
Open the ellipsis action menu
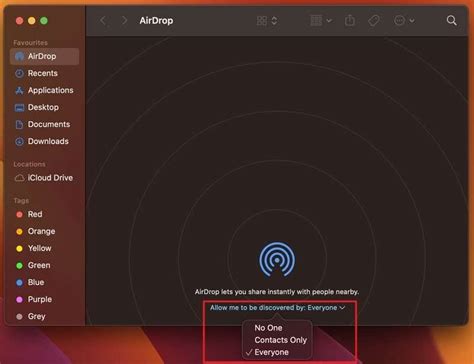(x=399, y=21)
